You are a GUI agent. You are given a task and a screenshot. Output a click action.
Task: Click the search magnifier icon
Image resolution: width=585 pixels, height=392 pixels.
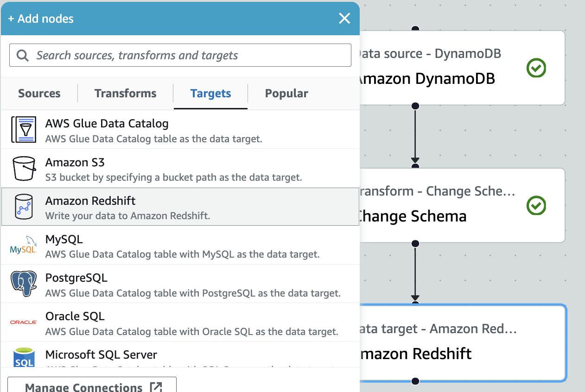point(23,55)
